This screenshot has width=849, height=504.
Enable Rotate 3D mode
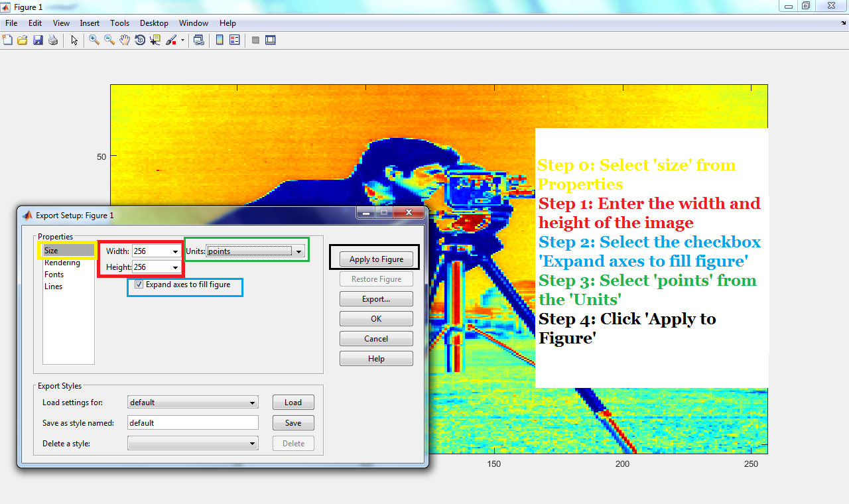point(139,40)
